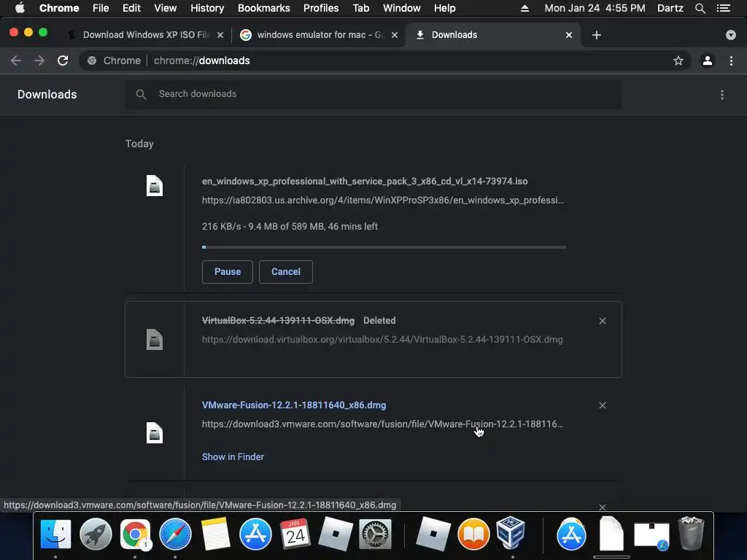This screenshot has height=560, width=747.
Task: Click the download3.vmware.com source URL
Action: click(x=382, y=424)
